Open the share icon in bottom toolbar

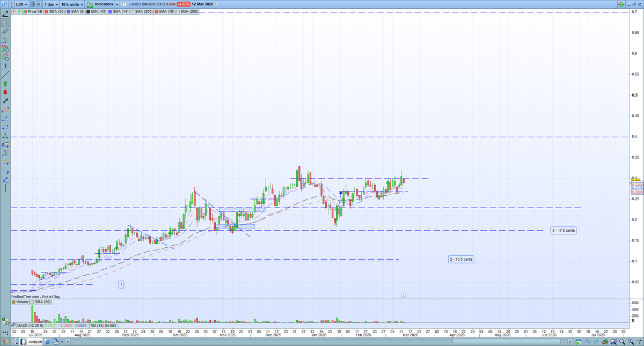(x=14, y=342)
